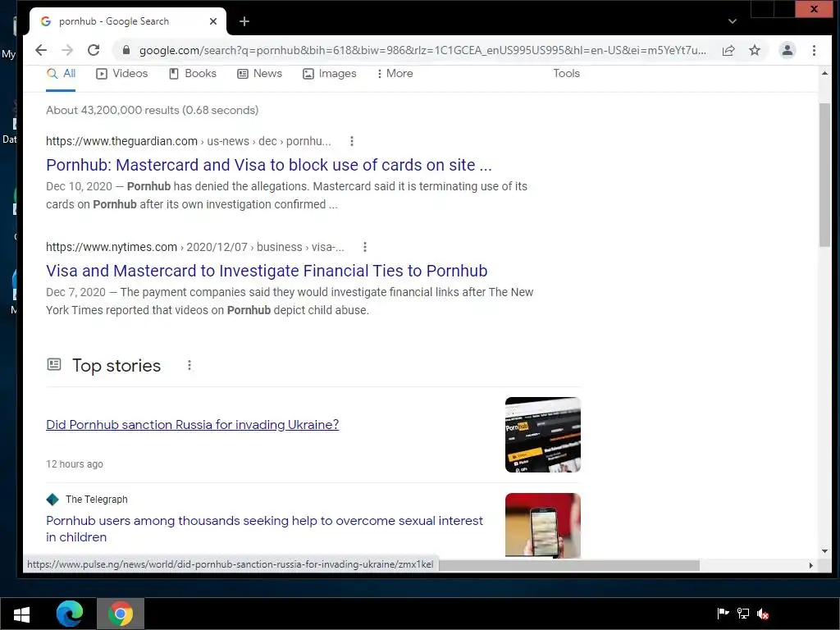Click The Telegraph phone thumbnail
Image resolution: width=840 pixels, height=630 pixels.
coord(543,526)
